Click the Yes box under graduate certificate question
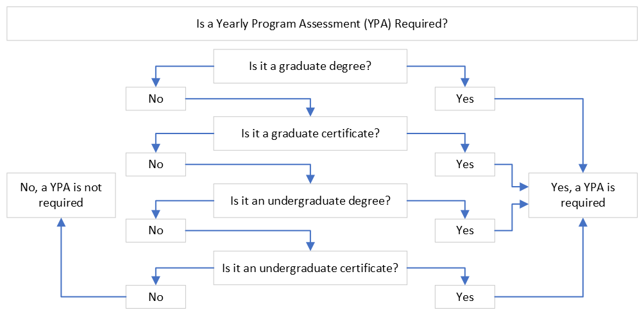The image size is (644, 317). pyautogui.click(x=464, y=164)
